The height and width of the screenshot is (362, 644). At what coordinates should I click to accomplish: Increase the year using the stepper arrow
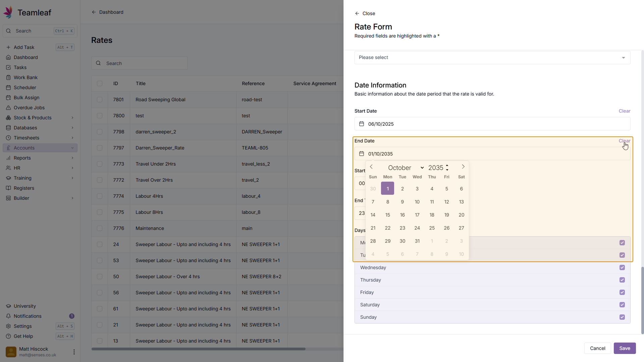tap(447, 166)
